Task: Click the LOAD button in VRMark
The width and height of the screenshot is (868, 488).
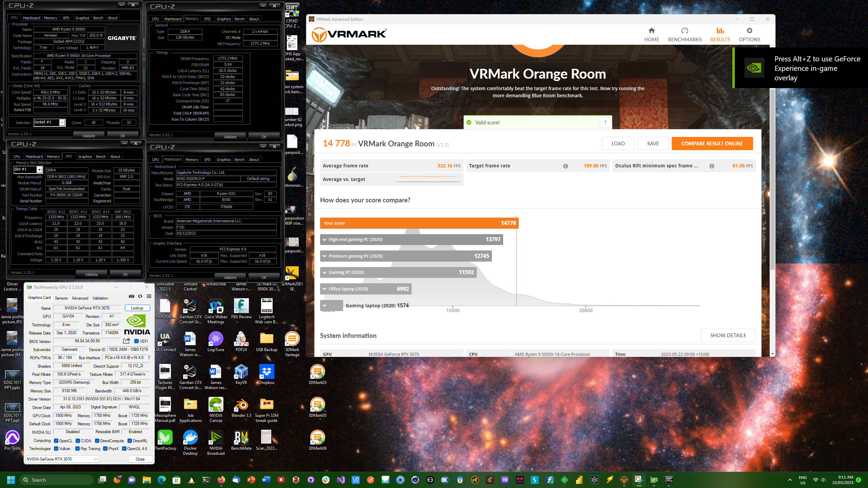Action: [x=618, y=143]
